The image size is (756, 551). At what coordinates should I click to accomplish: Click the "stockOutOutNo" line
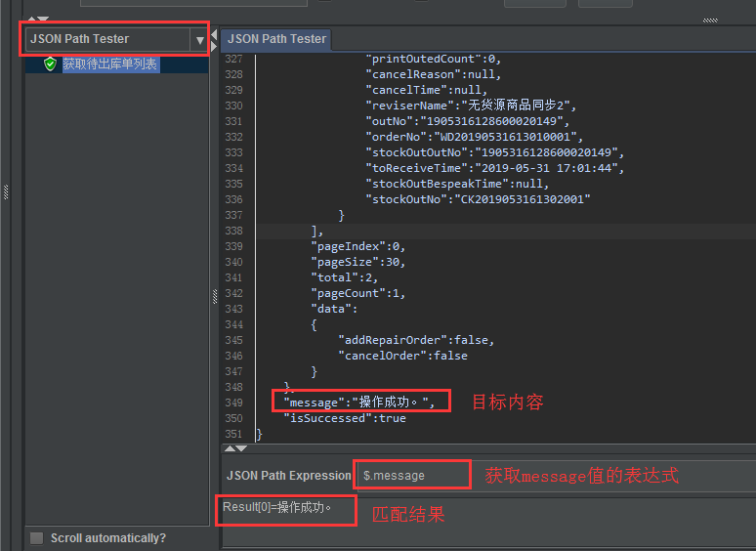[x=494, y=152]
